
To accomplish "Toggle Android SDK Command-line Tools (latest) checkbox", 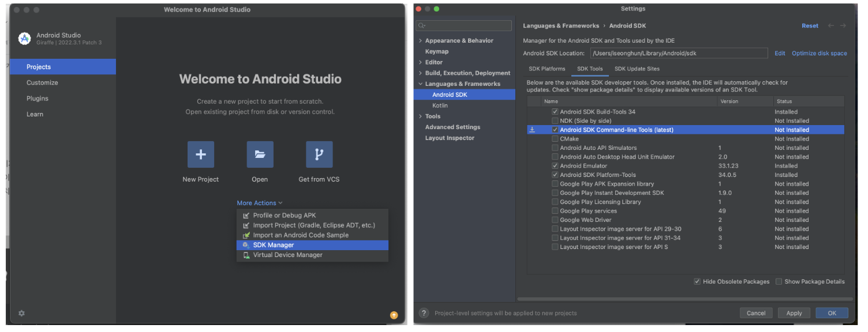I will [x=555, y=130].
